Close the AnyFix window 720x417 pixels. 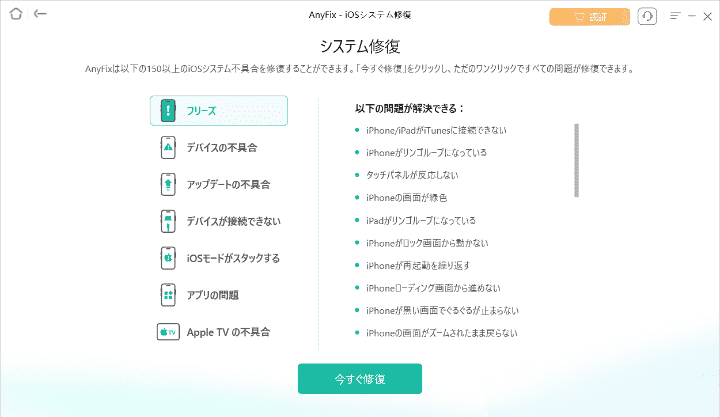tap(708, 17)
